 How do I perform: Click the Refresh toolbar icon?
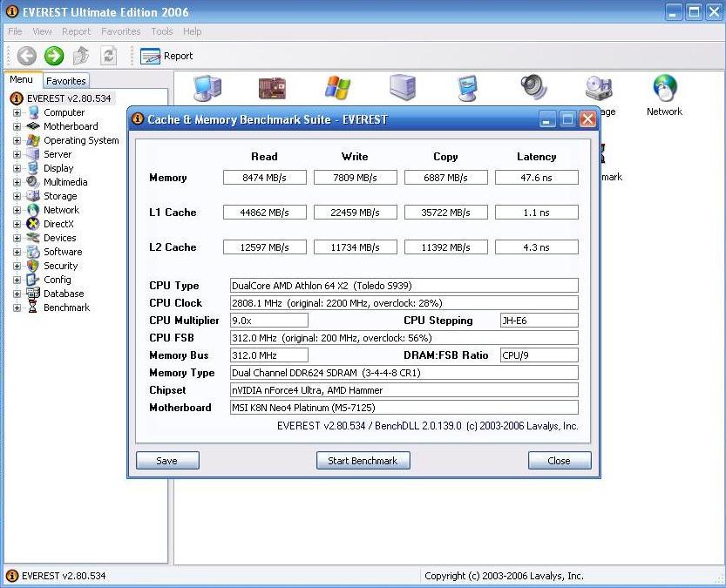pos(108,56)
